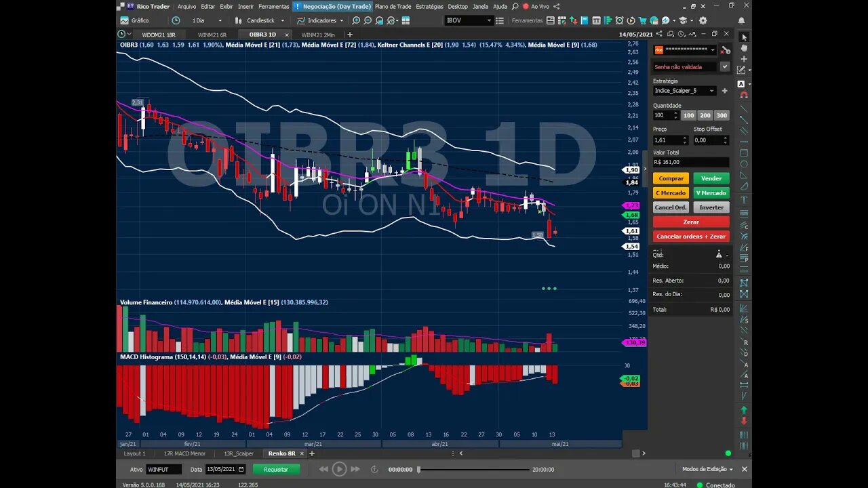The width and height of the screenshot is (868, 488).
Task: Click the Vender button
Action: coord(711,178)
